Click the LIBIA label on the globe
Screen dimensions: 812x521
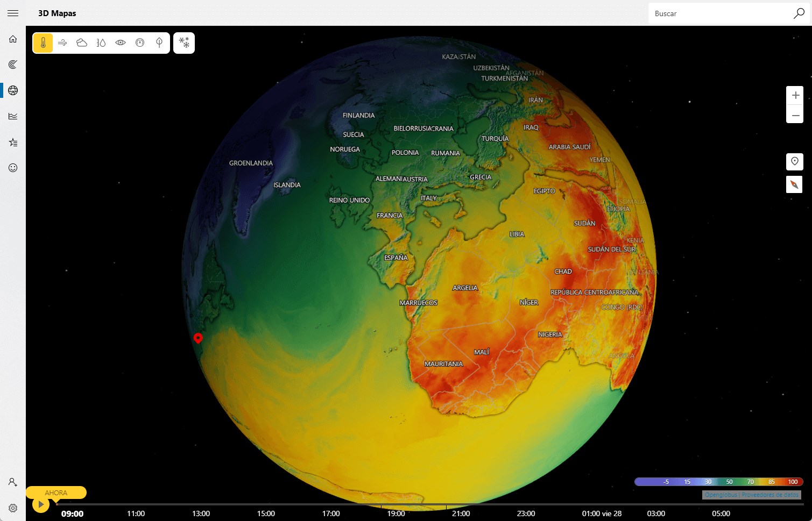pos(517,234)
